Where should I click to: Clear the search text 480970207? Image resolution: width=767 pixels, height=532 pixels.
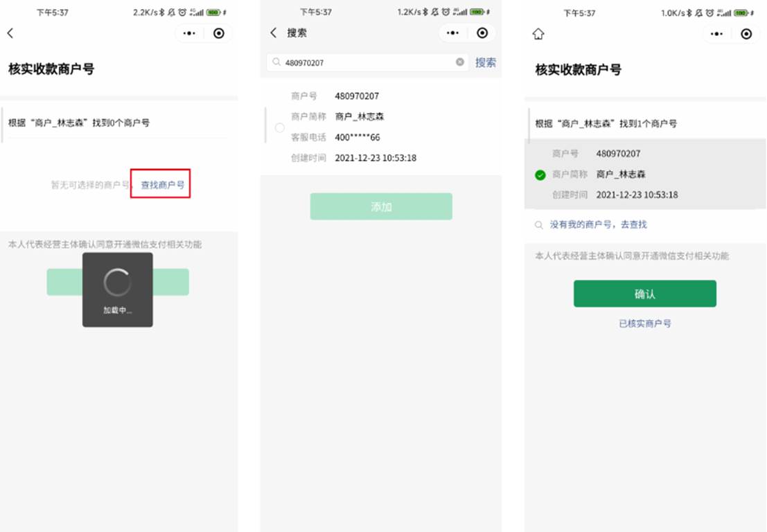click(460, 62)
